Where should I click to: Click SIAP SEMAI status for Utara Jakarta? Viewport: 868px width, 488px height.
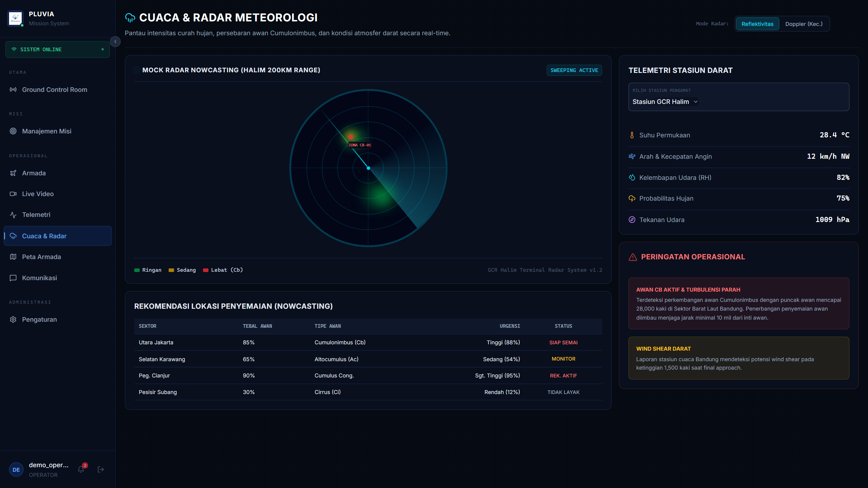563,343
